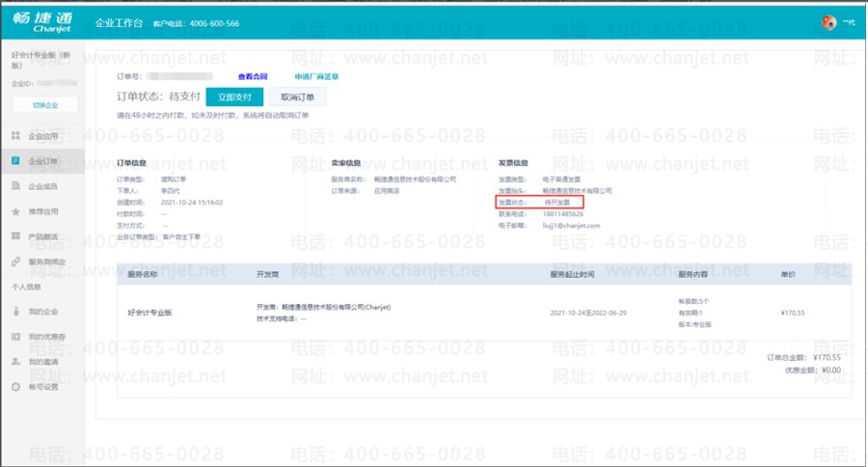Click unit price ¥170.55 in table row

click(x=793, y=313)
